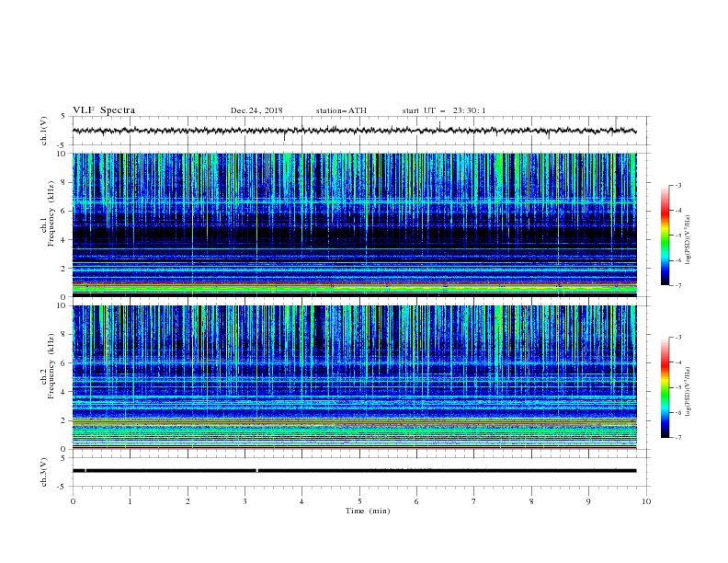Select the date text "Dec. 24, 2018"
728x563 pixels.
256,110
